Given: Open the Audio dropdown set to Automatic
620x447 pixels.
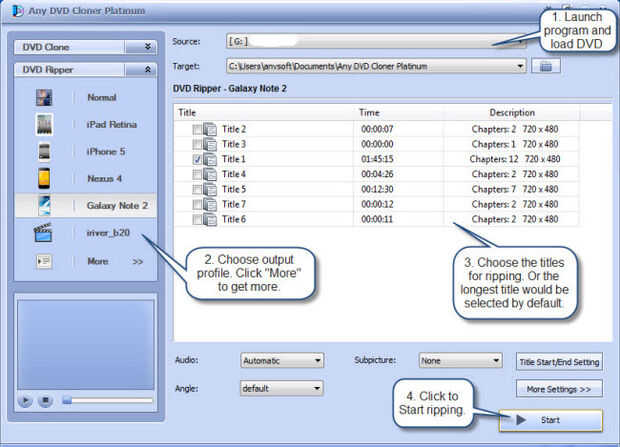Looking at the screenshot, I should pyautogui.click(x=282, y=361).
